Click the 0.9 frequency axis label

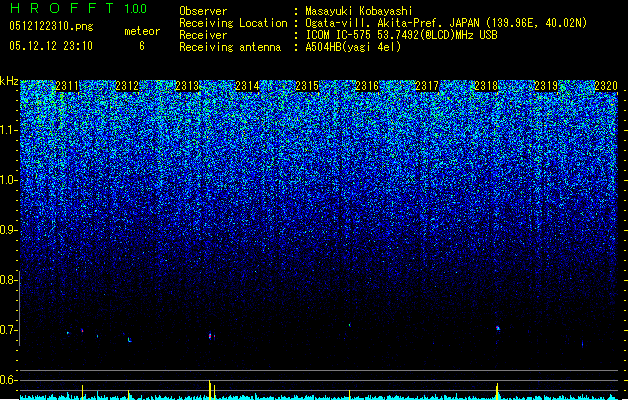tap(9, 230)
